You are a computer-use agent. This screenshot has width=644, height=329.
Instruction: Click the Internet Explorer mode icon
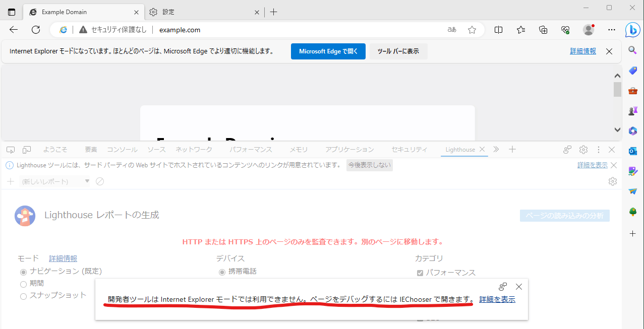pyautogui.click(x=63, y=30)
